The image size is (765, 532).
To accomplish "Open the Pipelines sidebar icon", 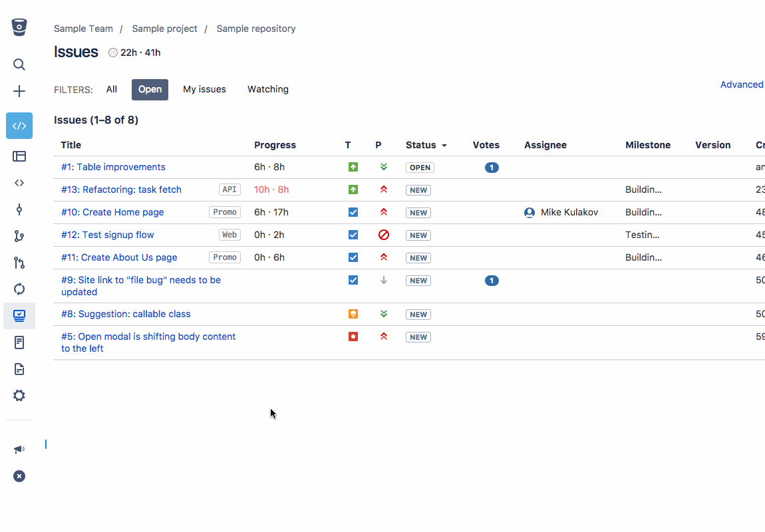I will coord(19,289).
